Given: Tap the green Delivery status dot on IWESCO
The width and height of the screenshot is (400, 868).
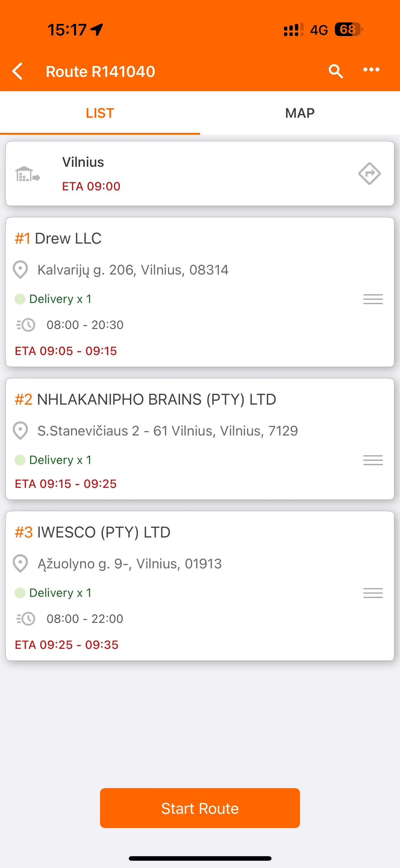Looking at the screenshot, I should (20, 593).
